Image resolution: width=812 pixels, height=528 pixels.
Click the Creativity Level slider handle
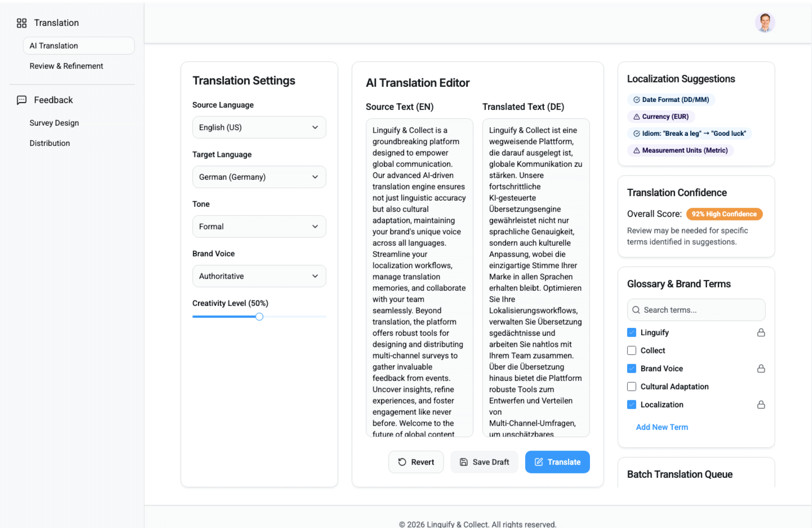259,316
